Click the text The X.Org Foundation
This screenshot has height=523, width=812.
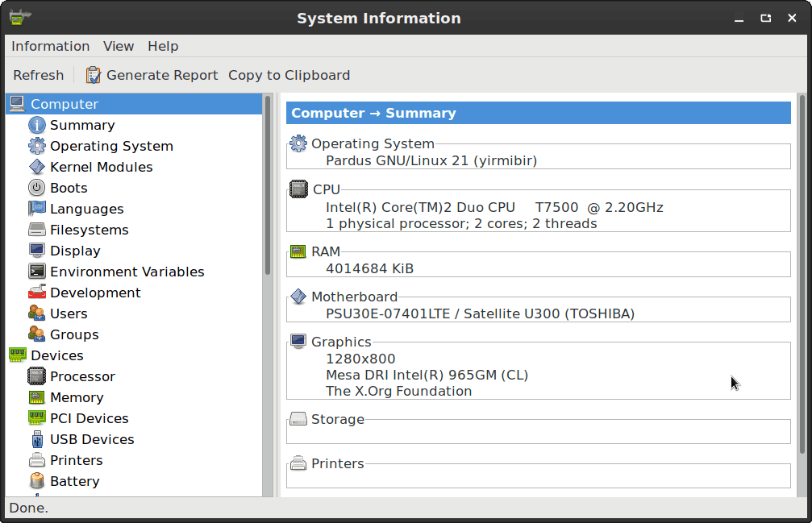(x=399, y=391)
